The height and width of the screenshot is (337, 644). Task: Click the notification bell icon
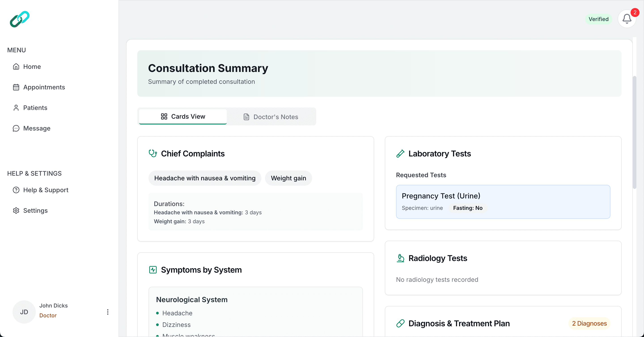tap(627, 19)
